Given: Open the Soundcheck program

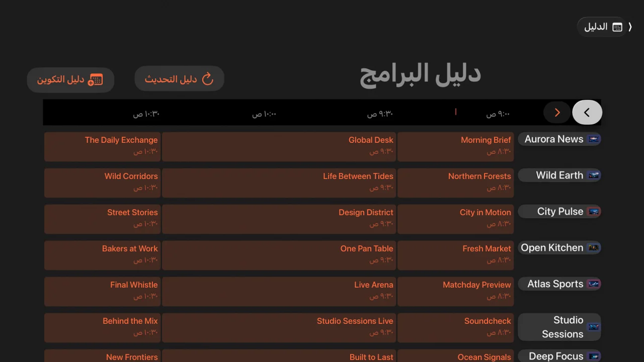Looking at the screenshot, I should [456, 328].
